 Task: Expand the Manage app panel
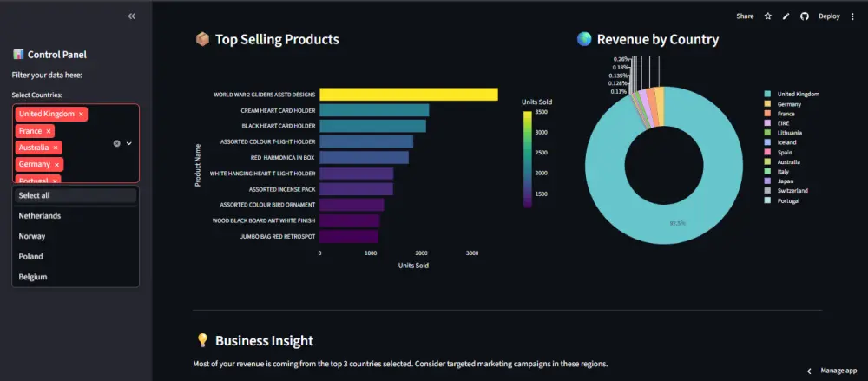[x=832, y=370]
